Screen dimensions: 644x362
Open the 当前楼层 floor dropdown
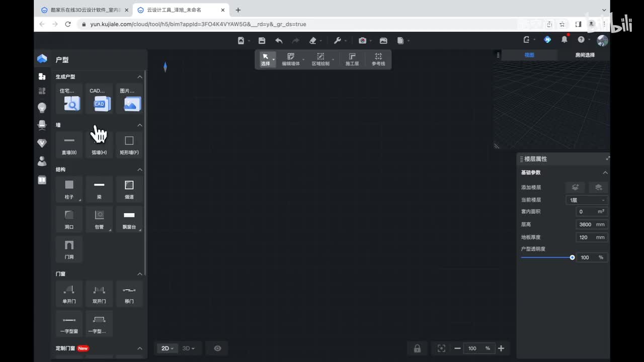pos(587,200)
